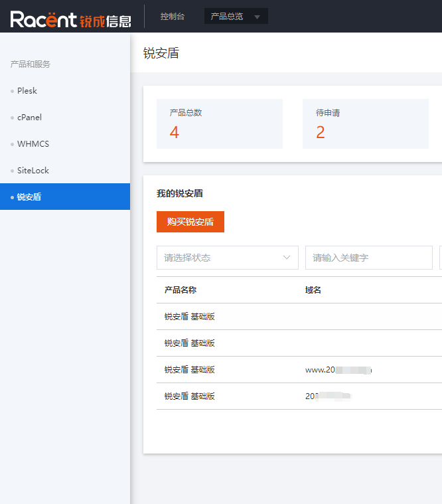Select the last 锐安盾 基础版 row name
This screenshot has width=442, height=504.
click(x=190, y=396)
